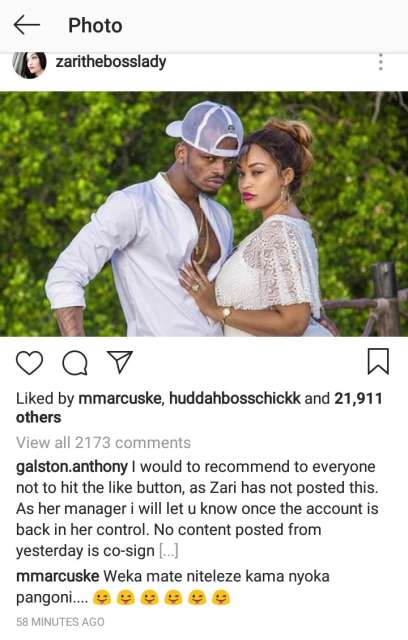Tap the couple photo in the post
Screen dimensions: 408x640
204,214
